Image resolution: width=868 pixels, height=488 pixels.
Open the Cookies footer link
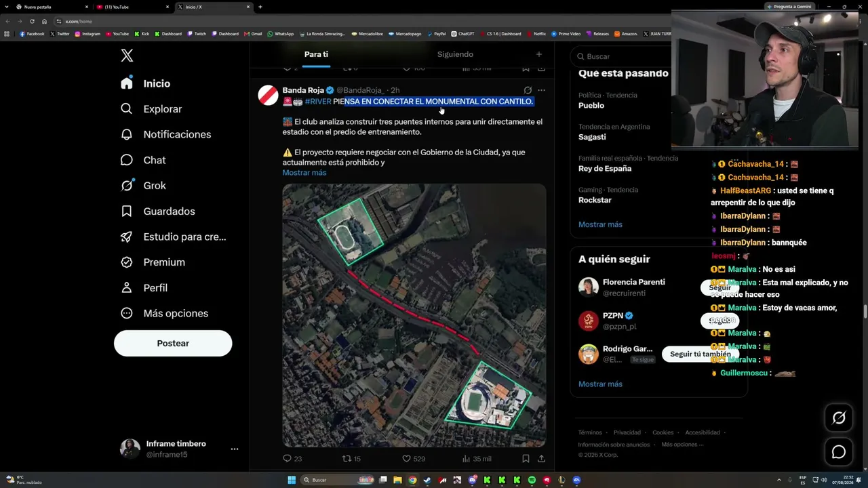[663, 432]
